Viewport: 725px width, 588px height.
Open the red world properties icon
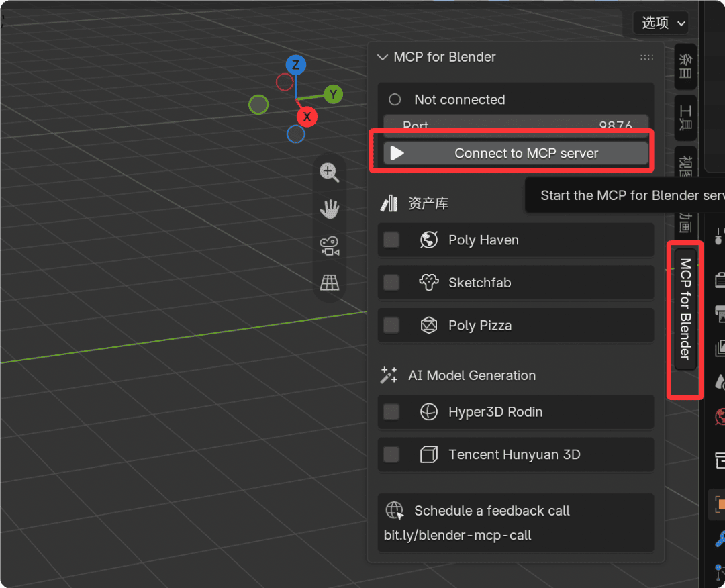[720, 416]
